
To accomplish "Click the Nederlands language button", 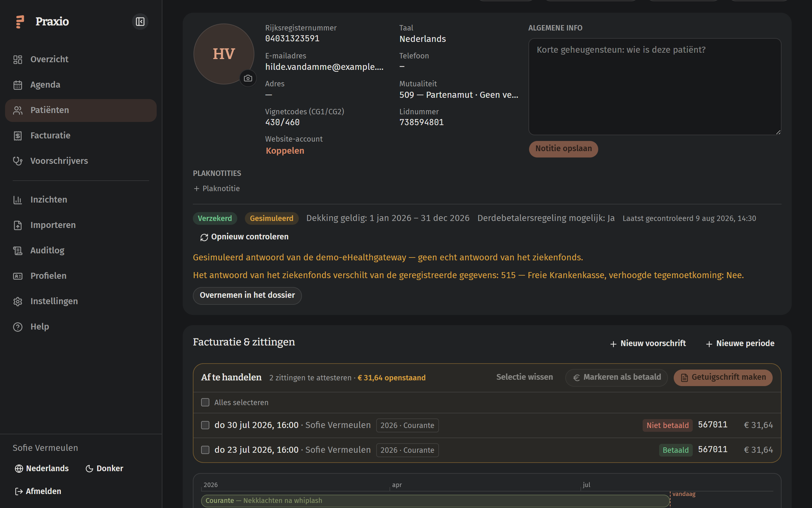I will [x=42, y=468].
